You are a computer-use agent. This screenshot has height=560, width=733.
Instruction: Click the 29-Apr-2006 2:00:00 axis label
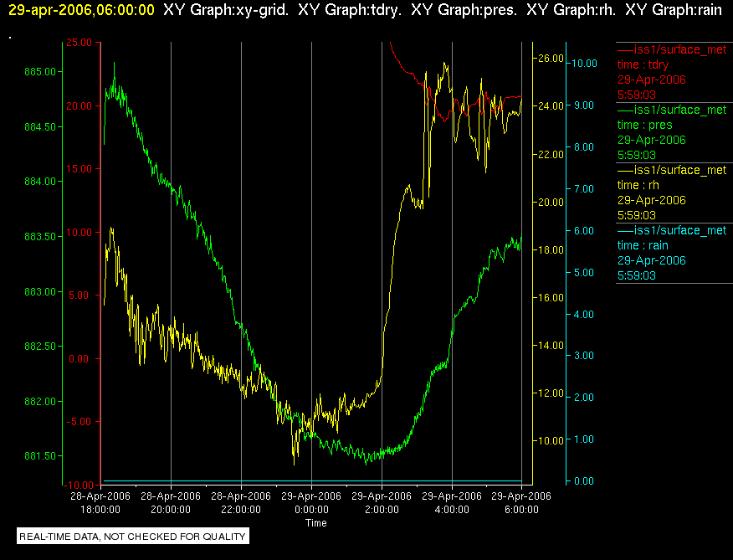tap(382, 503)
